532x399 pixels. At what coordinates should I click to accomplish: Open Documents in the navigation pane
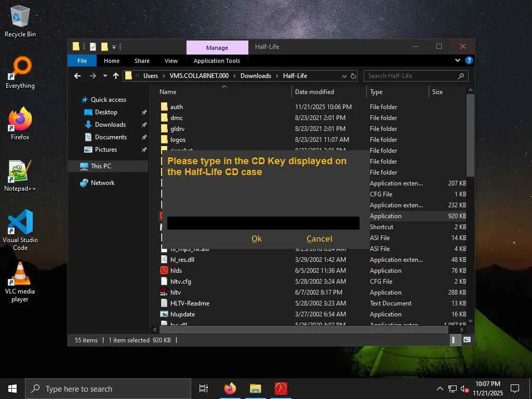pos(111,137)
